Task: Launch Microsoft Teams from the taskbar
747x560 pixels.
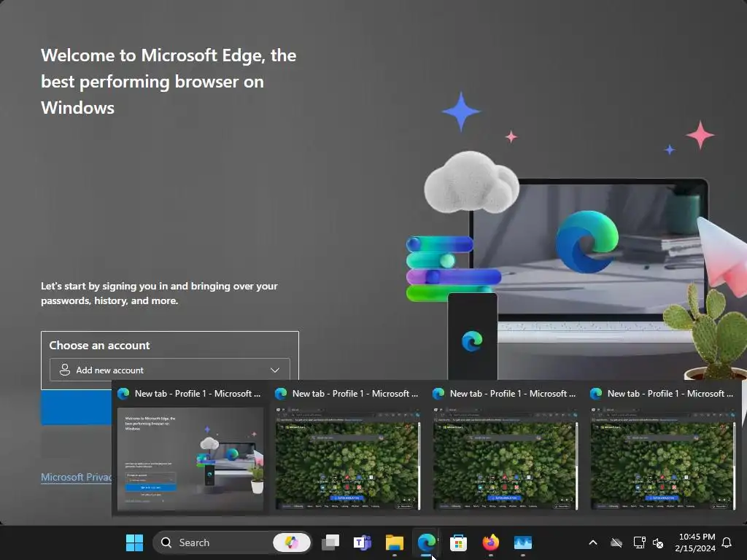Action: tap(362, 542)
